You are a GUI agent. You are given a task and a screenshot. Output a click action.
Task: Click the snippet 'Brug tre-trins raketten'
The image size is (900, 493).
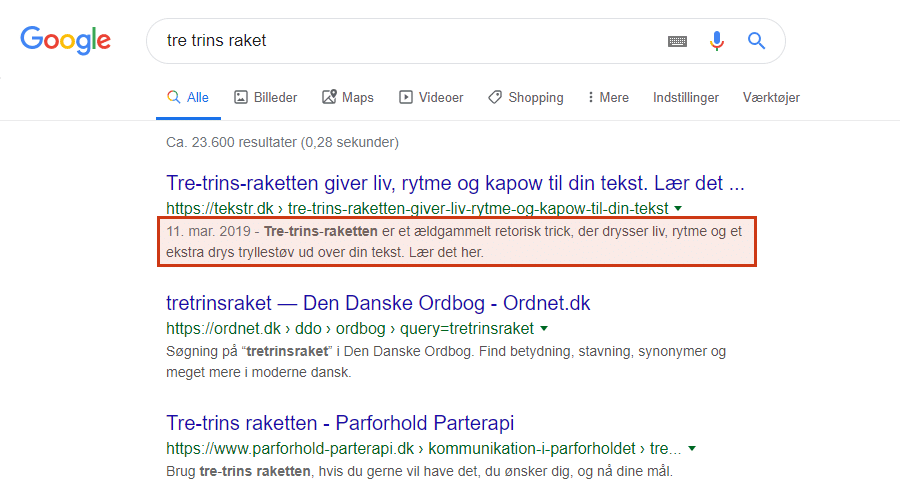[x=420, y=471]
